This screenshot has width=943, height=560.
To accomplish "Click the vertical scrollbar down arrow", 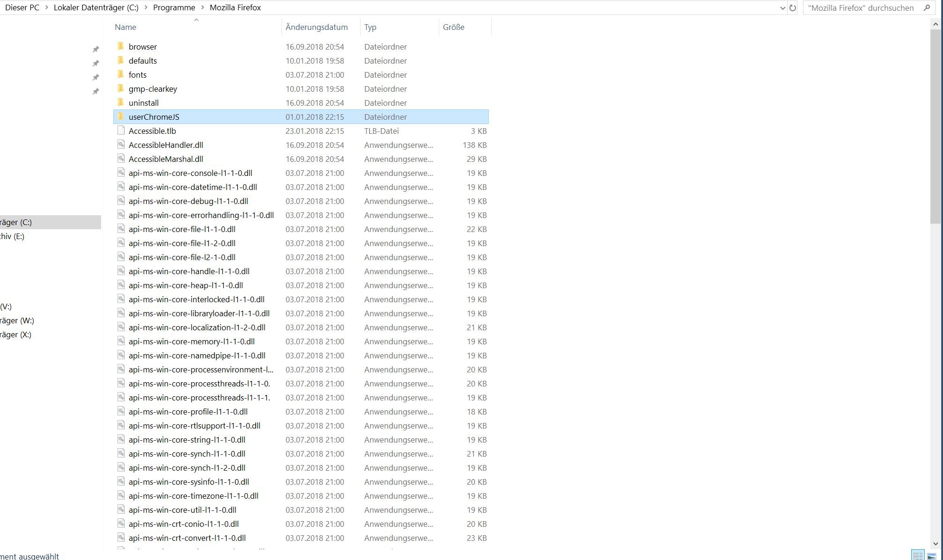I will tap(936, 544).
